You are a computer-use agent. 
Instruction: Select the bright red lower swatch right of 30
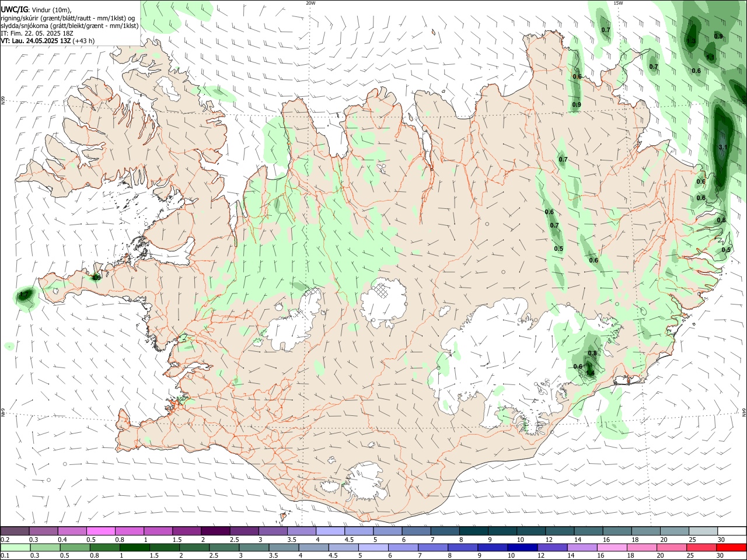tap(731, 547)
